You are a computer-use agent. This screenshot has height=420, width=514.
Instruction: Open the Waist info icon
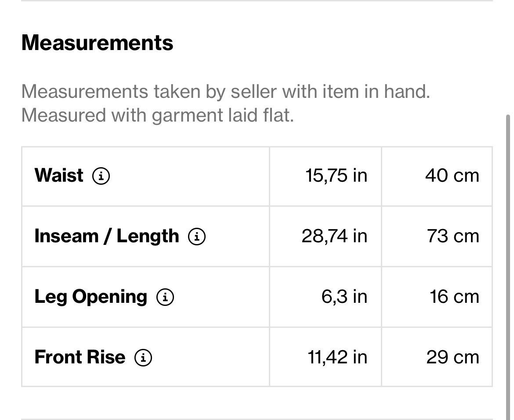[x=101, y=176]
